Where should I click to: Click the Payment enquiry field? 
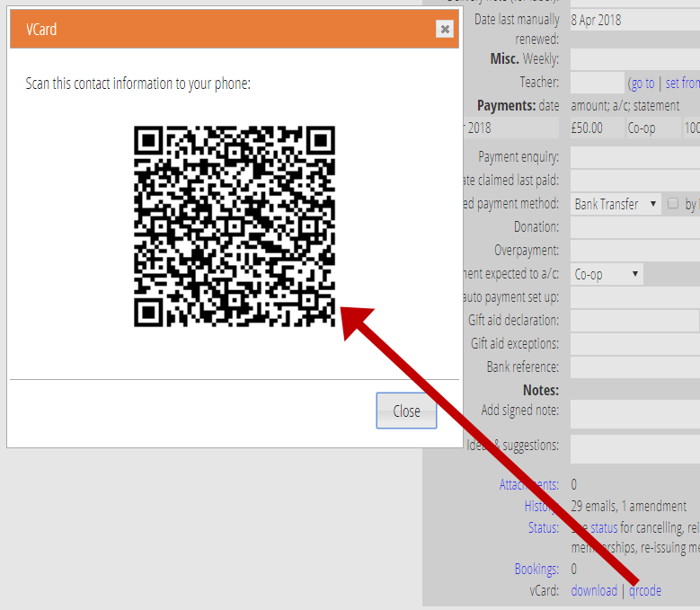(635, 157)
